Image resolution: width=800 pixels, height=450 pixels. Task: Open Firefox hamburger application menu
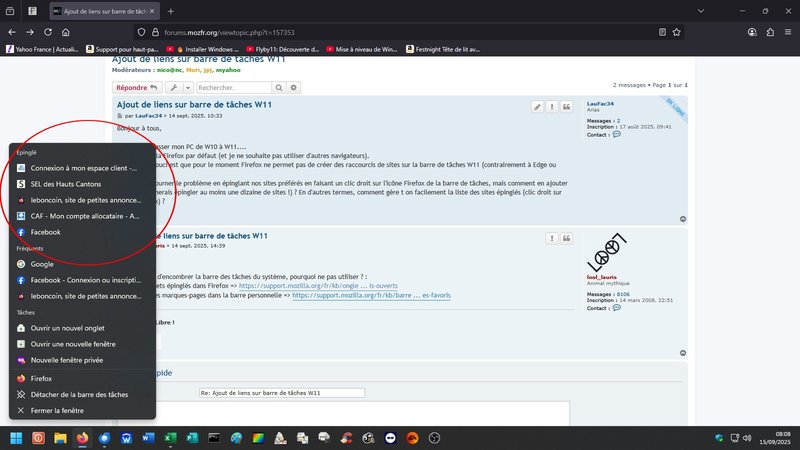788,32
